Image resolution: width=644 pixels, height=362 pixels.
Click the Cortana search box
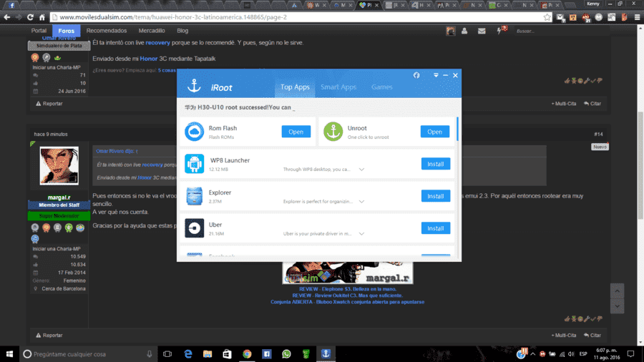pos(88,354)
